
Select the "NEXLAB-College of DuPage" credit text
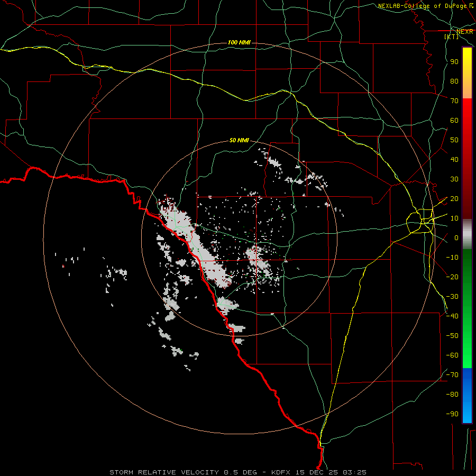422,6
